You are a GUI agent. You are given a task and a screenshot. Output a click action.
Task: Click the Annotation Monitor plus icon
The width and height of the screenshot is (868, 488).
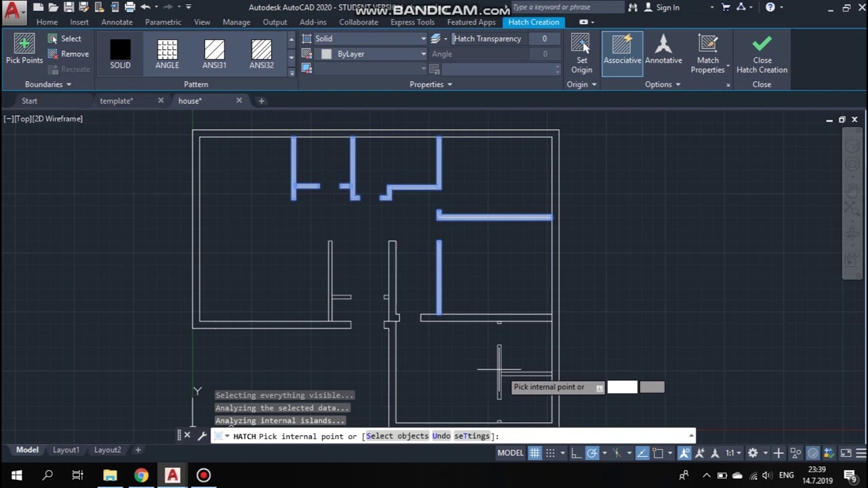pyautogui.click(x=778, y=453)
